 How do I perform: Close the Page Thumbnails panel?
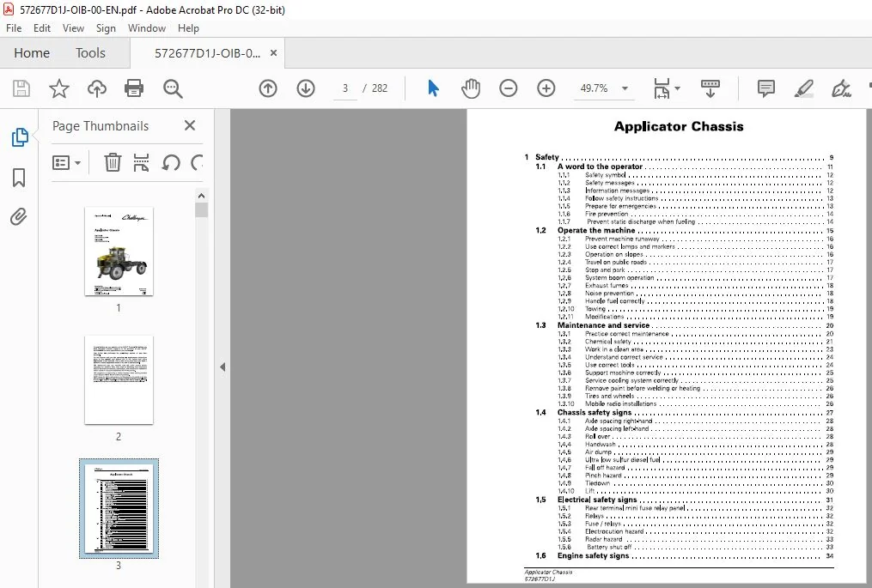(190, 125)
